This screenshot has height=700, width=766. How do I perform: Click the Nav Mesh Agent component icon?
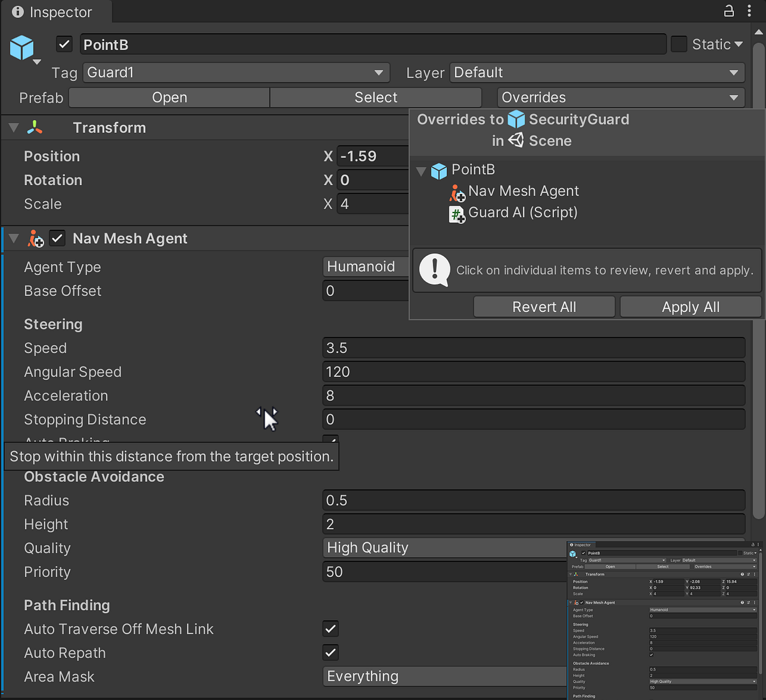(x=35, y=239)
